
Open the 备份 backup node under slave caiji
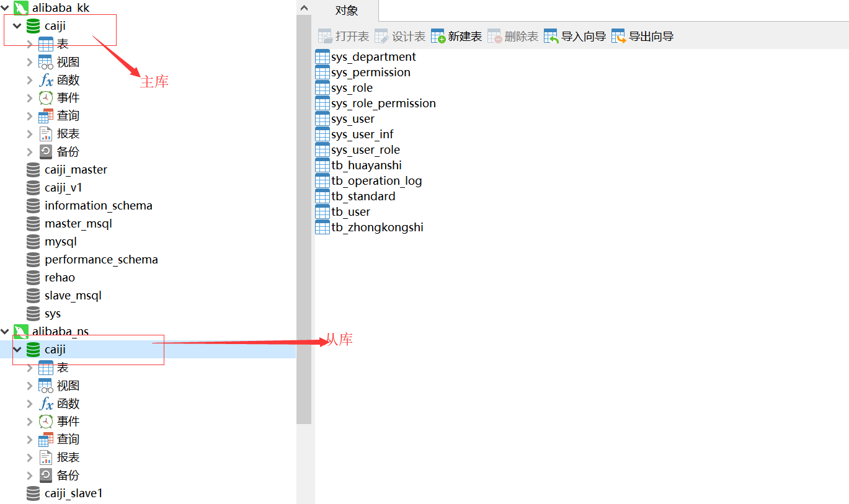(x=67, y=475)
